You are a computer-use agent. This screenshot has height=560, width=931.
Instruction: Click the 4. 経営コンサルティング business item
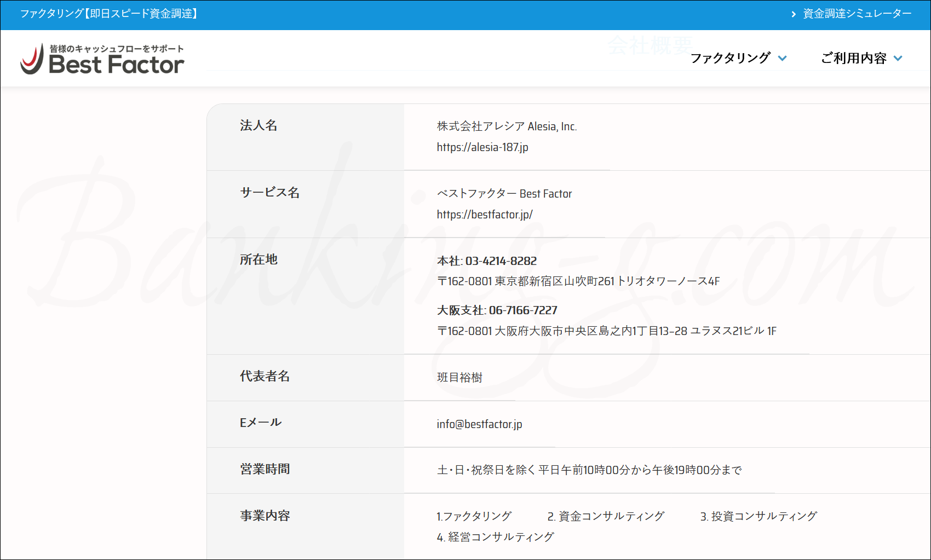[x=495, y=537]
